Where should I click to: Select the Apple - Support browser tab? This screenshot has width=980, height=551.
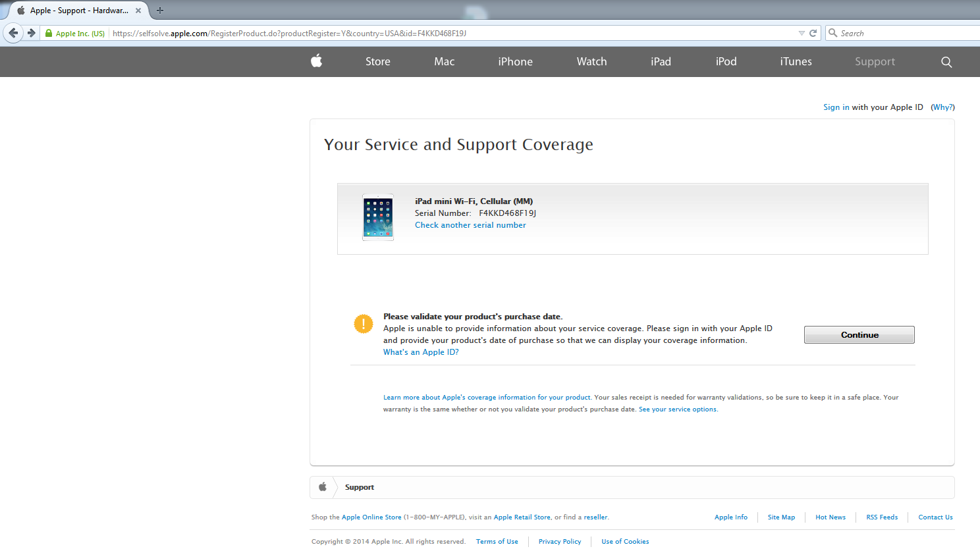coord(78,11)
